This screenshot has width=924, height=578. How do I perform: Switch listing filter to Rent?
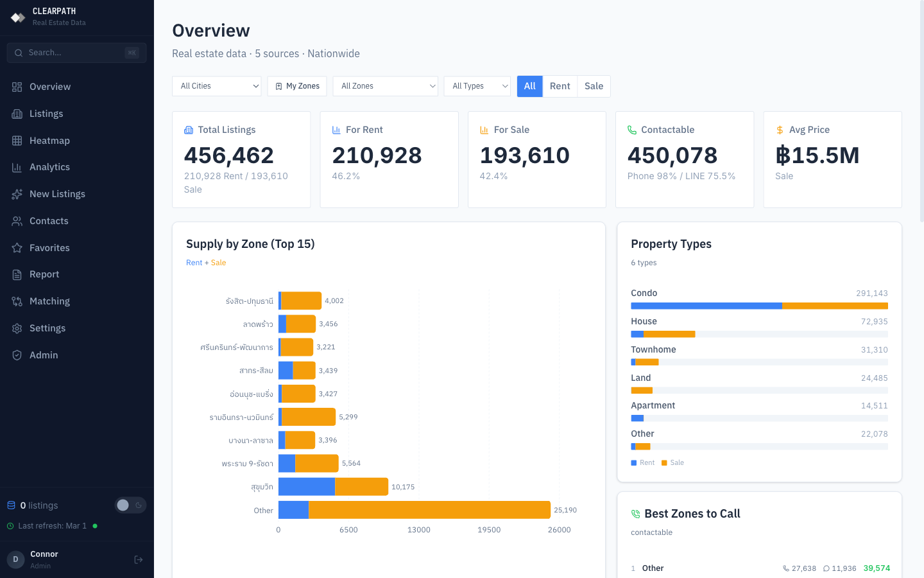point(560,86)
